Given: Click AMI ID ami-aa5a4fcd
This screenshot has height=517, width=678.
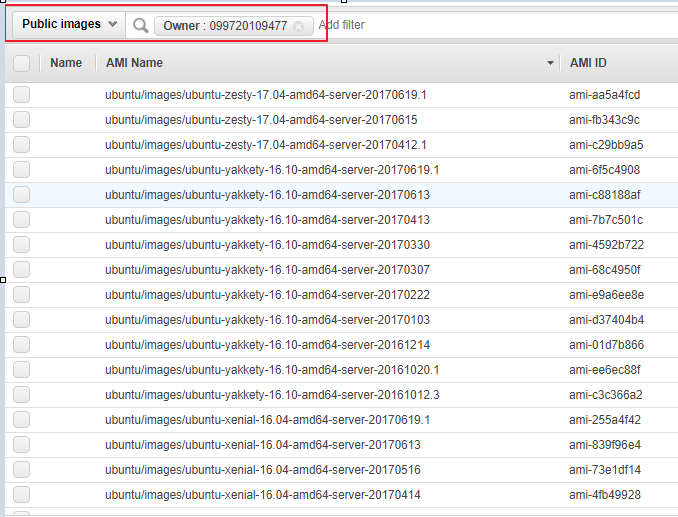Looking at the screenshot, I should pyautogui.click(x=604, y=95).
